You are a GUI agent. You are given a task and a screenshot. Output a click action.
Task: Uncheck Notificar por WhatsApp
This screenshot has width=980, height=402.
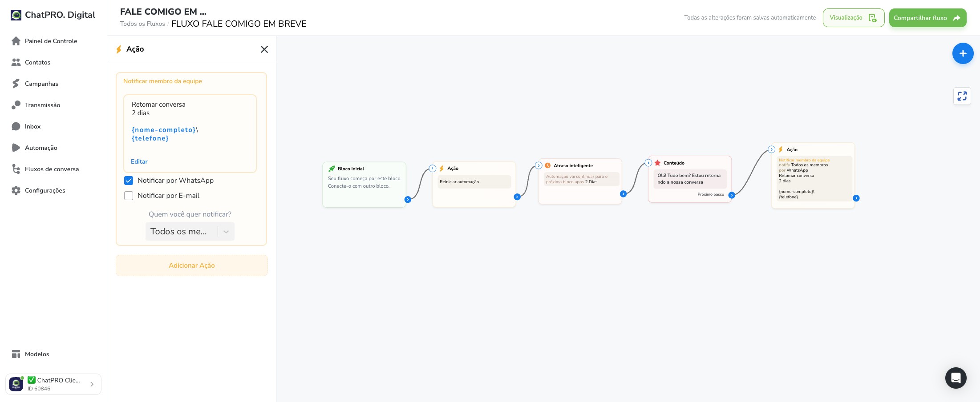click(x=129, y=181)
